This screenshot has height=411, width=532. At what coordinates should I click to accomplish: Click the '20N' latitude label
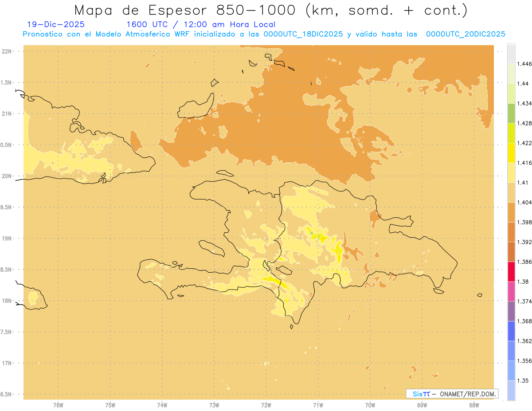[x=7, y=176]
